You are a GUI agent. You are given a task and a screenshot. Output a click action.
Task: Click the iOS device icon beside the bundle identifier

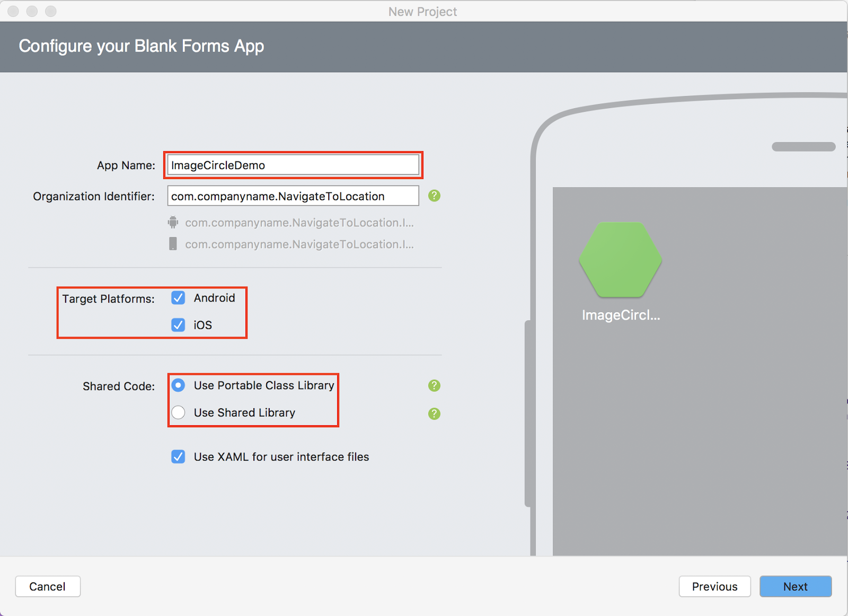click(173, 244)
